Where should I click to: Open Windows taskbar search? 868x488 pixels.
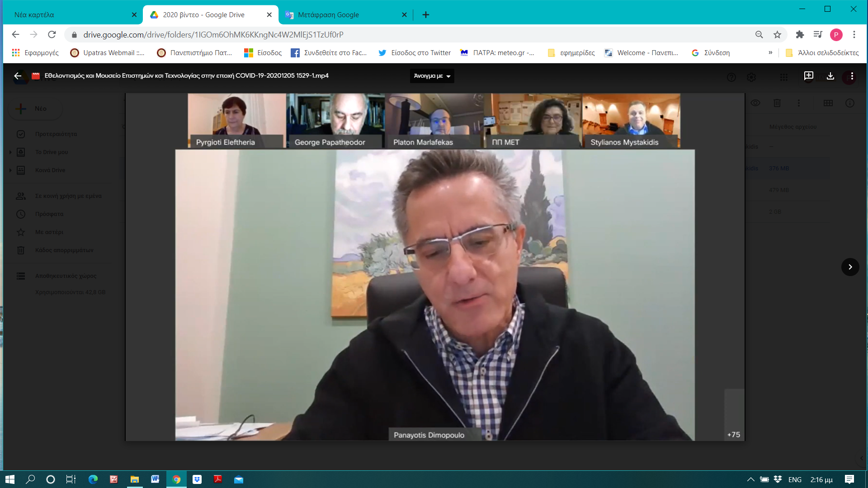point(30,479)
